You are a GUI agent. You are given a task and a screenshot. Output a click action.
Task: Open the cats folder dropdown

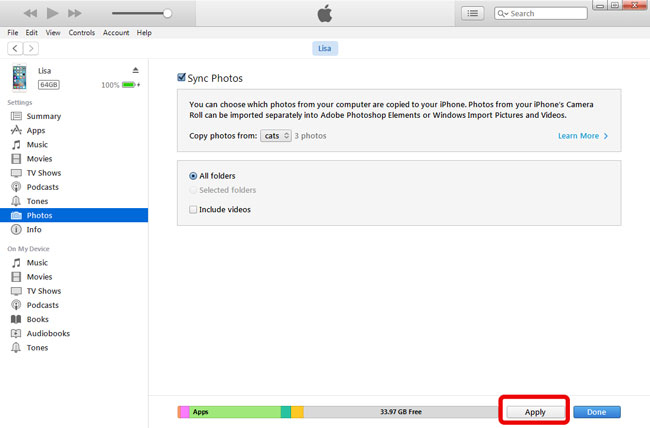pos(276,136)
